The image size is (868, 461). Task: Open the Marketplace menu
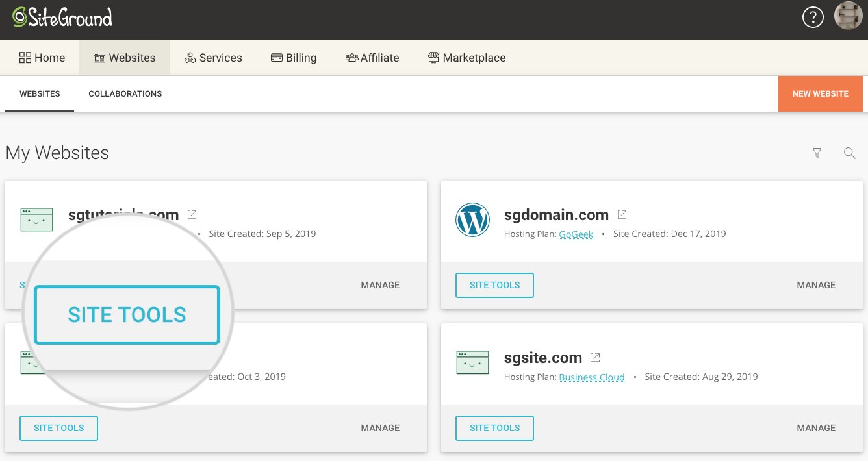466,58
